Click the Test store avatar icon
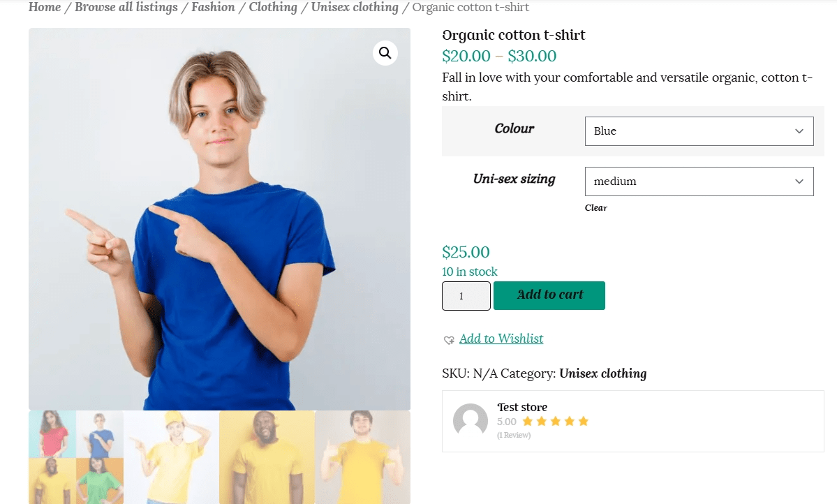This screenshot has width=837, height=504. tap(471, 421)
